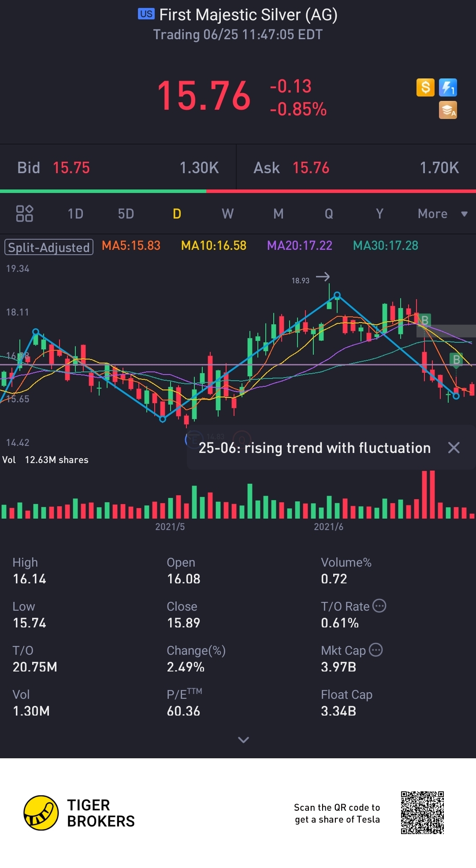The width and height of the screenshot is (476, 868).
Task: Close the rising trend notification
Action: [454, 448]
